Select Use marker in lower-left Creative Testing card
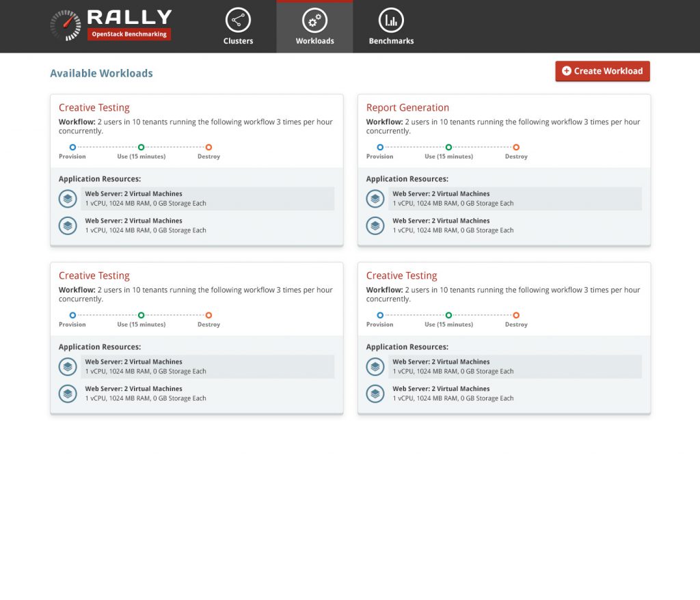The width and height of the screenshot is (700, 600). coord(141,315)
